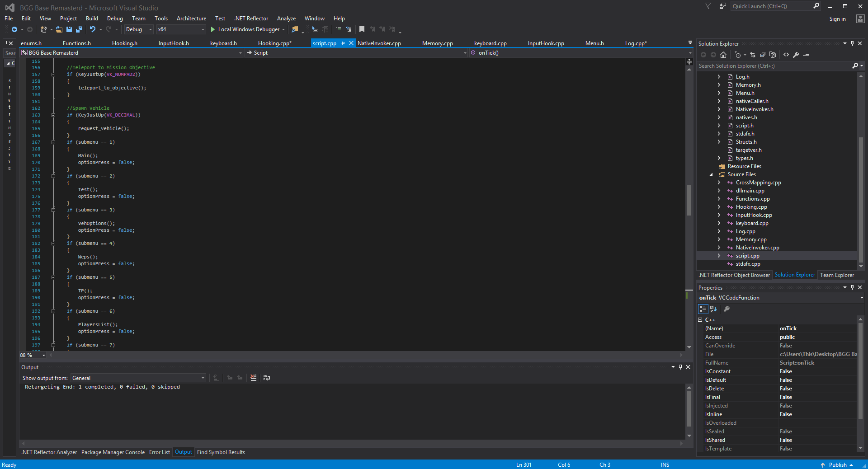Open the Debug configuration dropdown
This screenshot has width=868, height=469.
[x=139, y=29]
